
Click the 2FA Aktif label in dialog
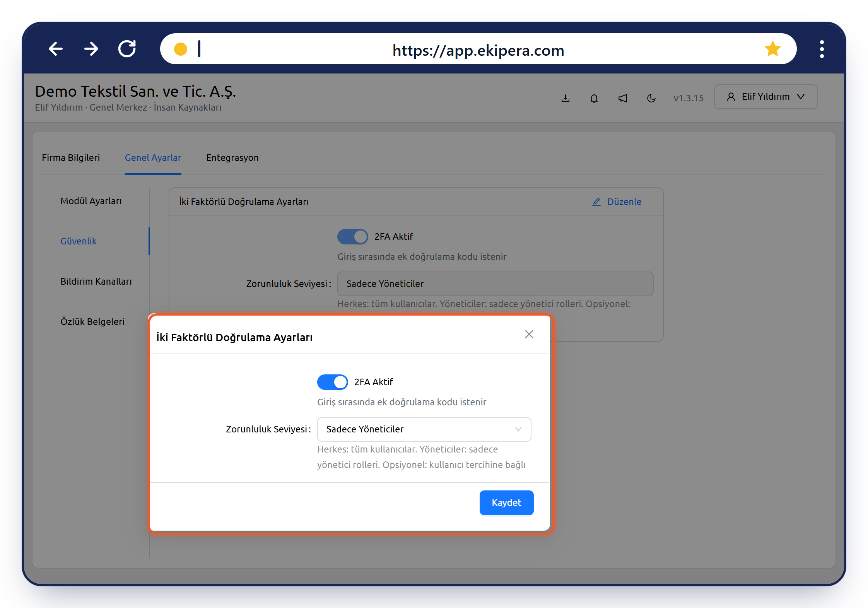[x=374, y=382]
